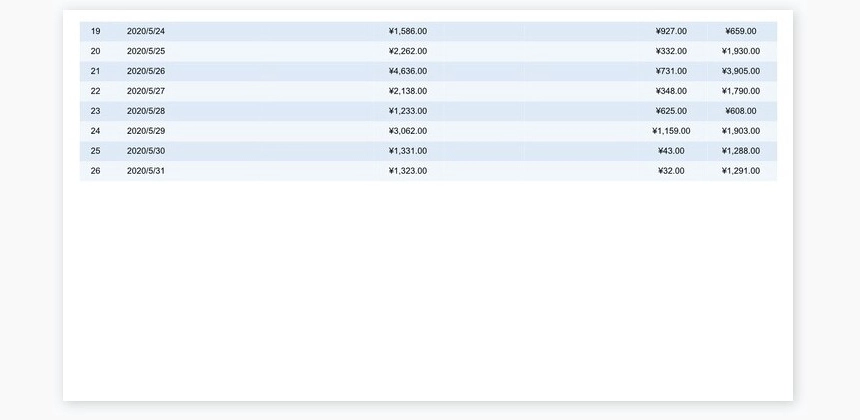Click the date 2020/5/31
860x420 pixels.
point(146,171)
